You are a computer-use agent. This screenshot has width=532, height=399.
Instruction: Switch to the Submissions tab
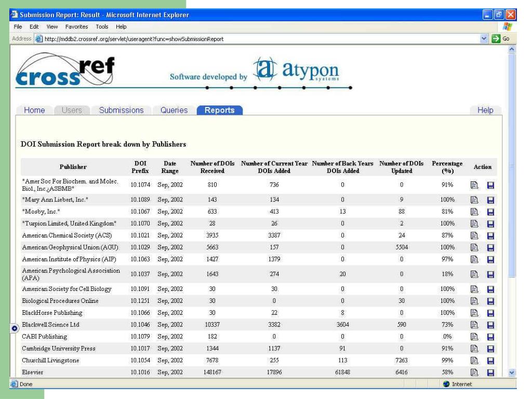(x=121, y=110)
